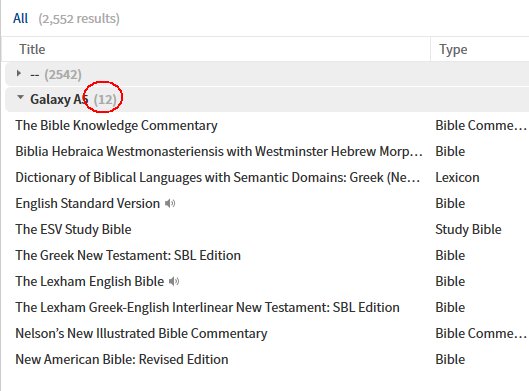This screenshot has height=391, width=529.
Task: Click Study Bible type cell
Action: point(468,229)
